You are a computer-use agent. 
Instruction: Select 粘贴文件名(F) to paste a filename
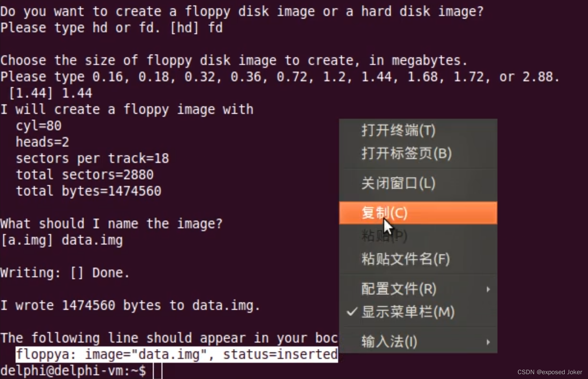[x=406, y=259]
